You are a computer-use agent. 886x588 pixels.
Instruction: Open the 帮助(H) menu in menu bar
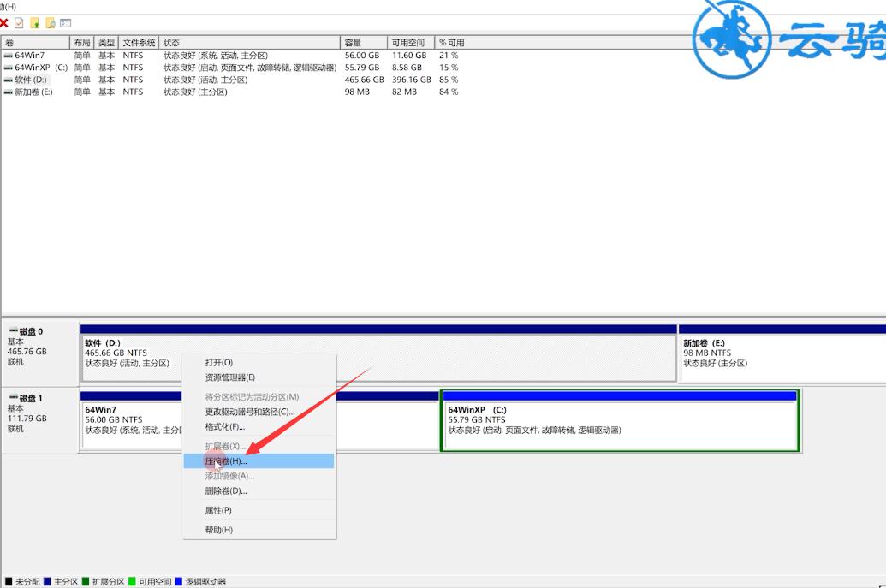(8, 7)
